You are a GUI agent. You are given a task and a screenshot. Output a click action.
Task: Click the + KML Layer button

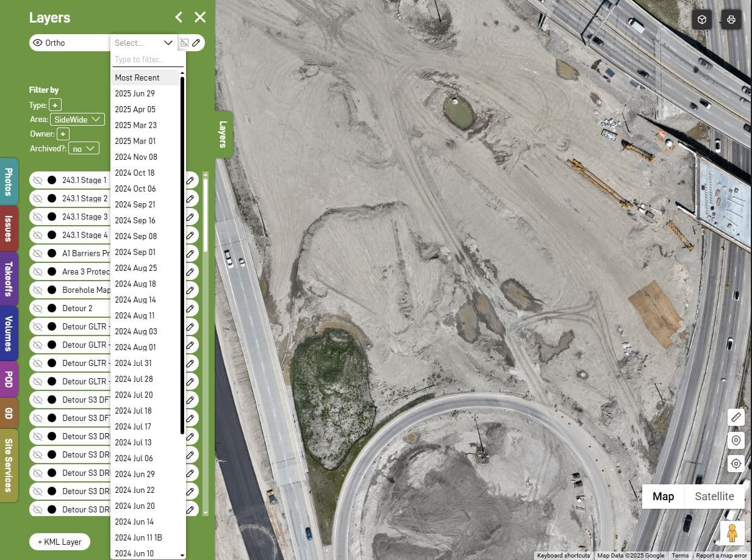[60, 542]
